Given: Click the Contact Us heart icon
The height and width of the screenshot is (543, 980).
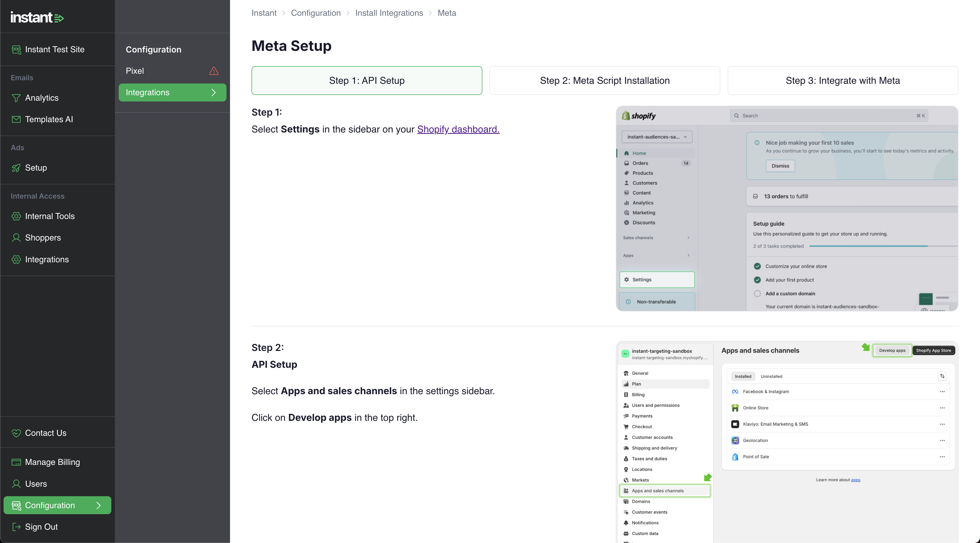Looking at the screenshot, I should click(16, 433).
